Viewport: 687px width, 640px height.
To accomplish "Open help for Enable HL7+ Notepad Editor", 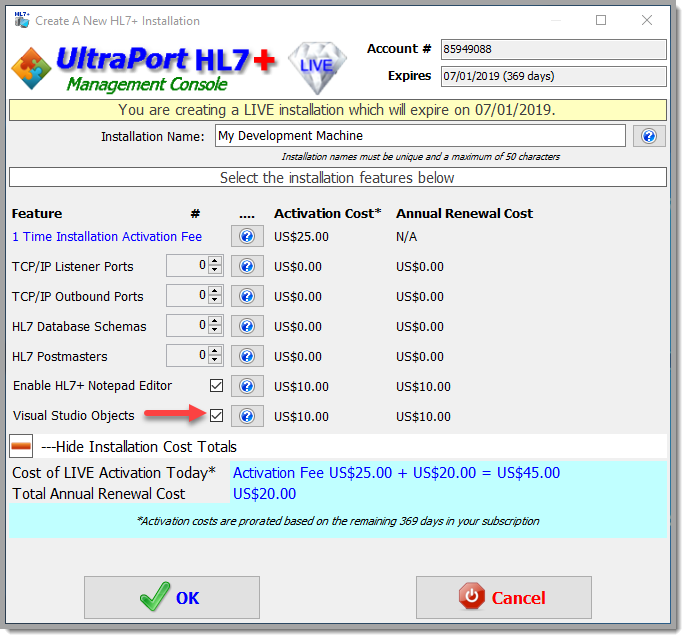I will pos(247,386).
